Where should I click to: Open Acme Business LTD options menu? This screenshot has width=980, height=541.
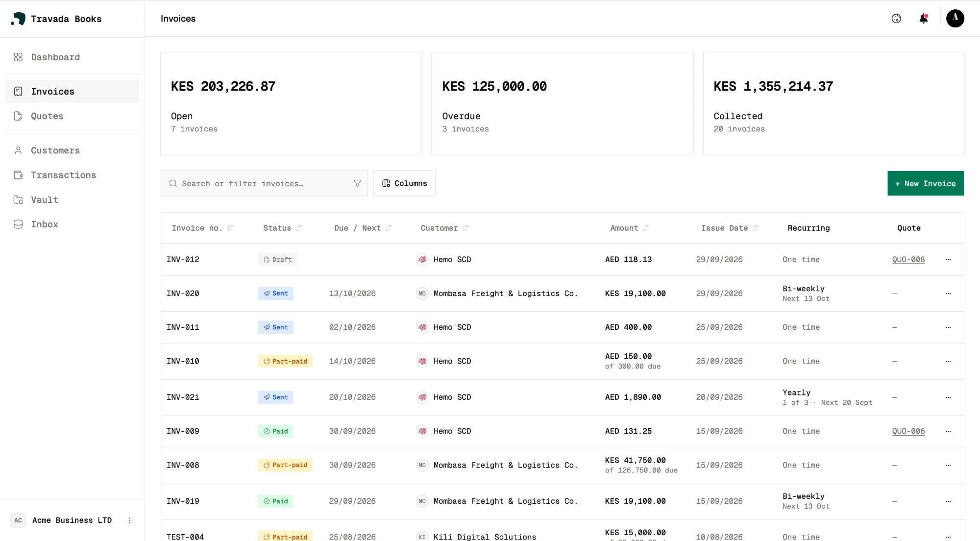click(129, 520)
